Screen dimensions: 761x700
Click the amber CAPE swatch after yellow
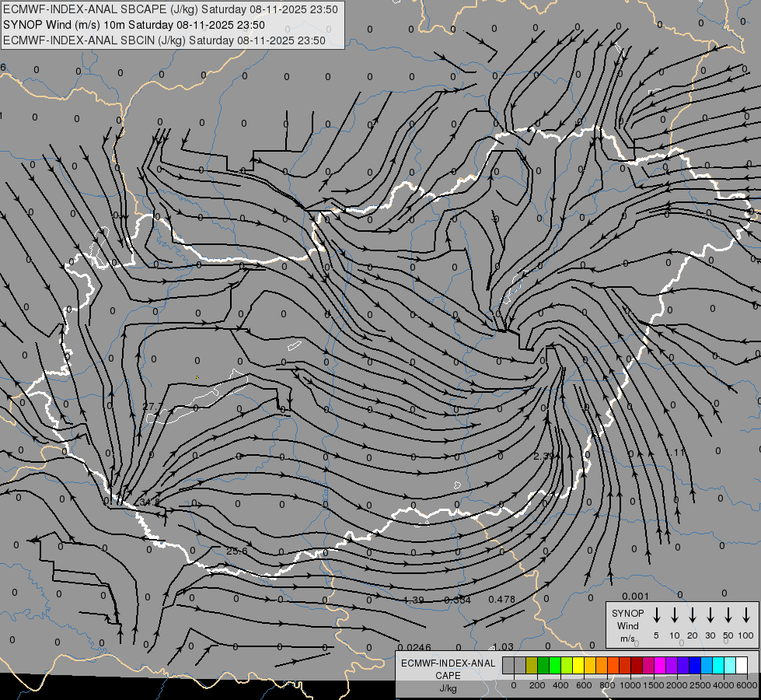pyautogui.click(x=590, y=665)
